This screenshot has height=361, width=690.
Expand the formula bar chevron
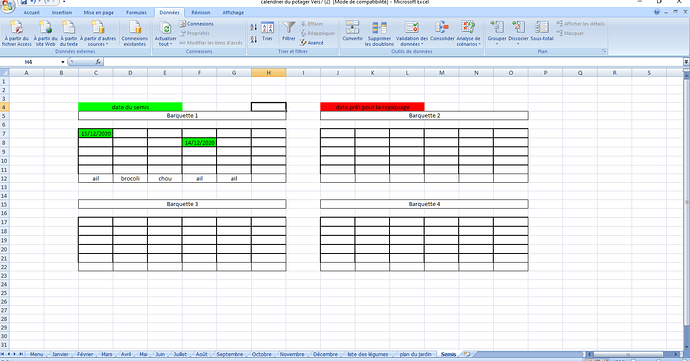coord(686,62)
